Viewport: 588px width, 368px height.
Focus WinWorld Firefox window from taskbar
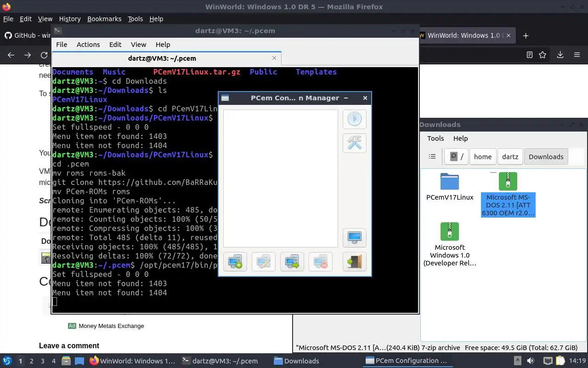(x=132, y=361)
